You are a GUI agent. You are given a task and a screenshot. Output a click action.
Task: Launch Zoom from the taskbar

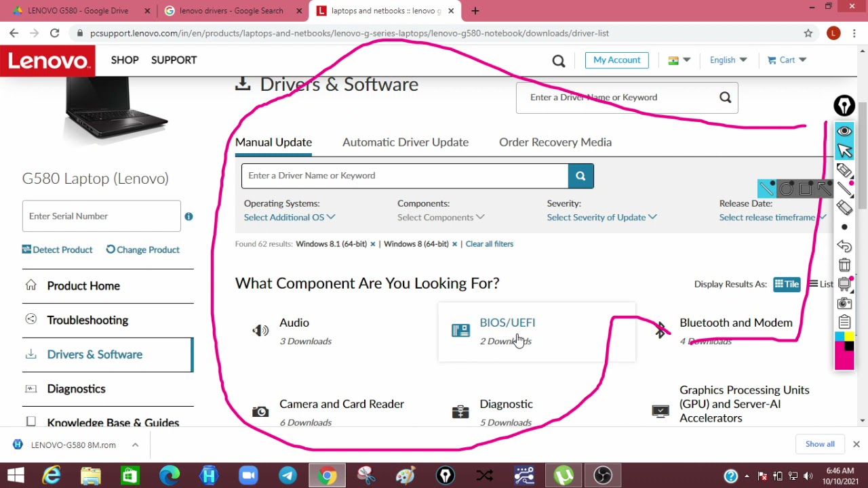(x=248, y=476)
